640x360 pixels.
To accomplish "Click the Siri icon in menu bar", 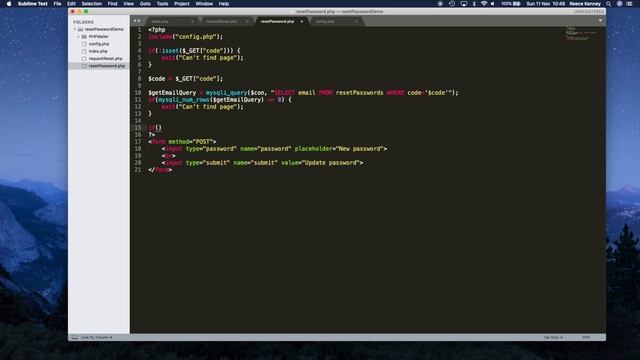I will coord(619,4).
